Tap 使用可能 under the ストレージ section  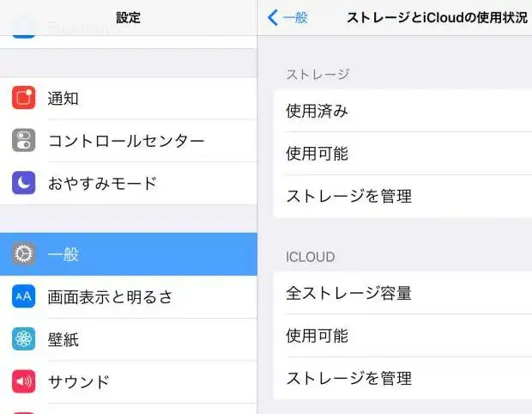pyautogui.click(x=403, y=154)
